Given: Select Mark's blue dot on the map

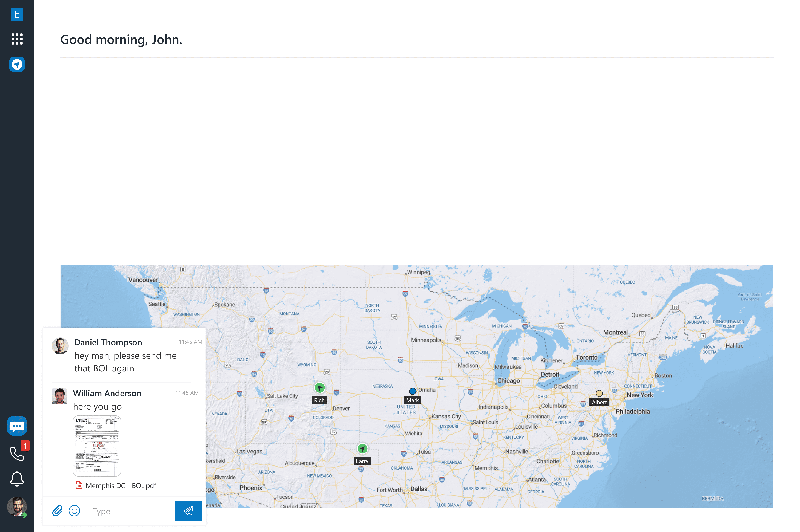Looking at the screenshot, I should (x=412, y=391).
